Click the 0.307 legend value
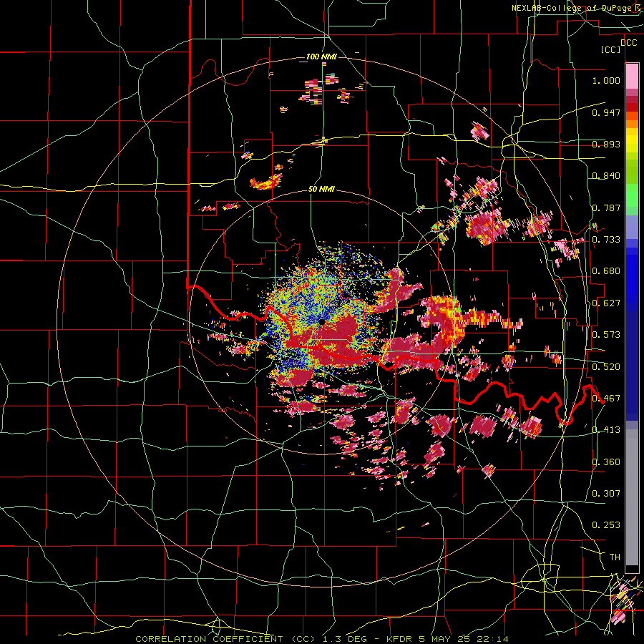 [606, 493]
